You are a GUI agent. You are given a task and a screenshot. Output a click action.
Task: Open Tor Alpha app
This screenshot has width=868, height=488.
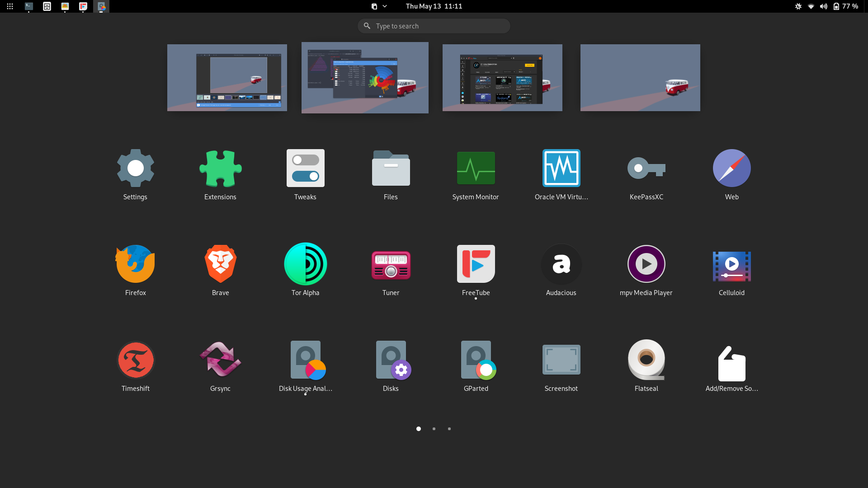click(x=305, y=264)
